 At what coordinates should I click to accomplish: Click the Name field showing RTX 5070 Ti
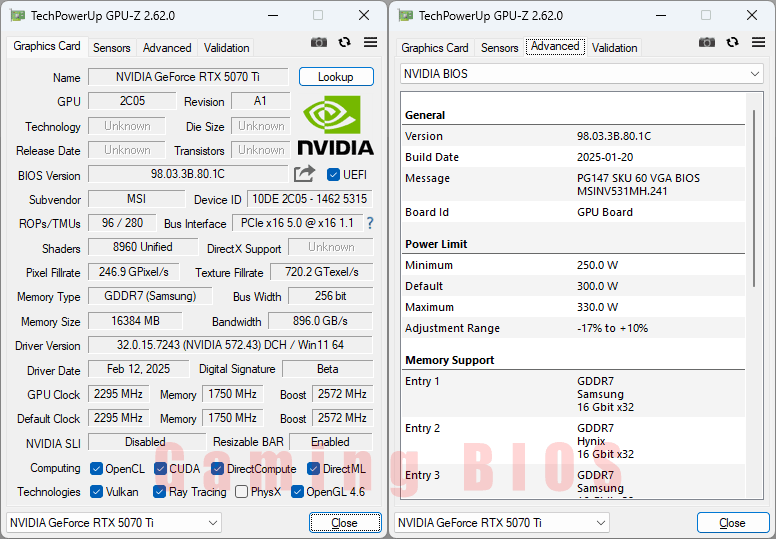188,77
